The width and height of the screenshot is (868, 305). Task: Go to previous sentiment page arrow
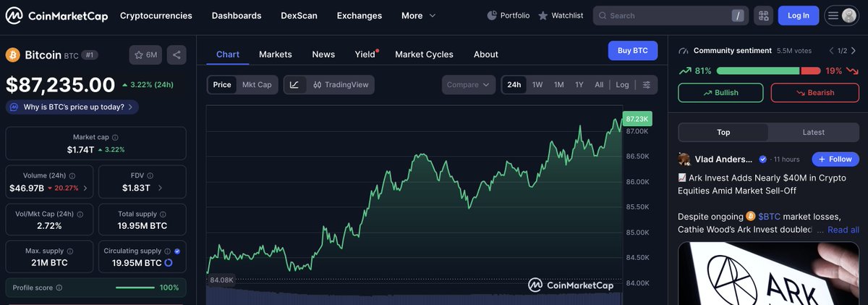coord(832,51)
